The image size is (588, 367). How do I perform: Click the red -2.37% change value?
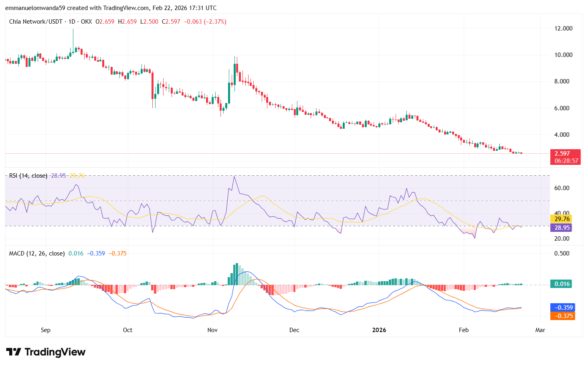[216, 22]
